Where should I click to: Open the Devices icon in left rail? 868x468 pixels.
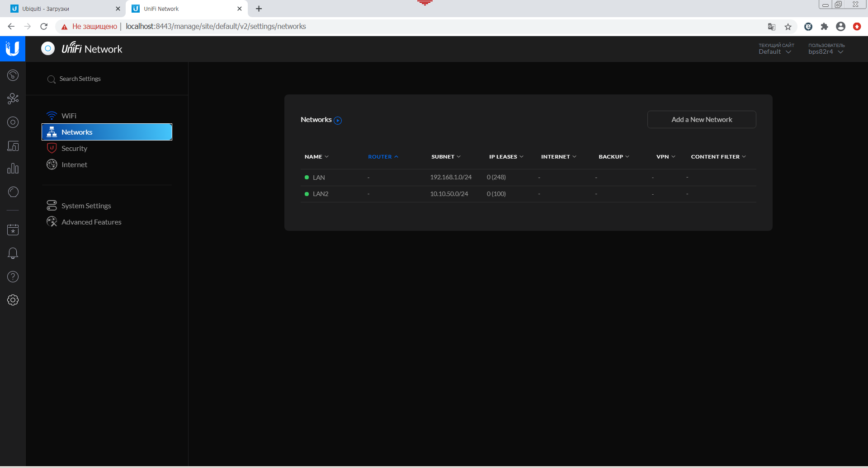[x=13, y=145]
